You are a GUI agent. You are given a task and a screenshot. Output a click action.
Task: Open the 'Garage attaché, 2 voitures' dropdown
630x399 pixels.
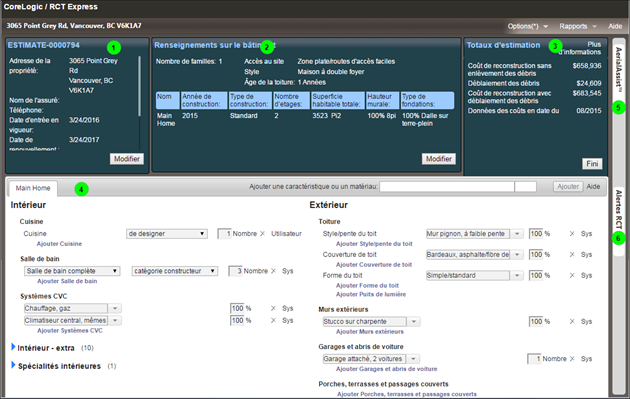413,359
